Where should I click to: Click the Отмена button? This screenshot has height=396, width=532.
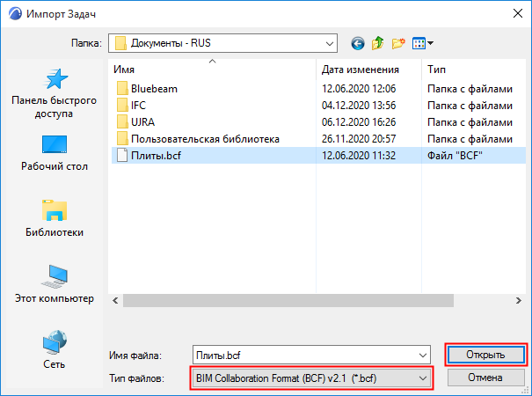[486, 378]
